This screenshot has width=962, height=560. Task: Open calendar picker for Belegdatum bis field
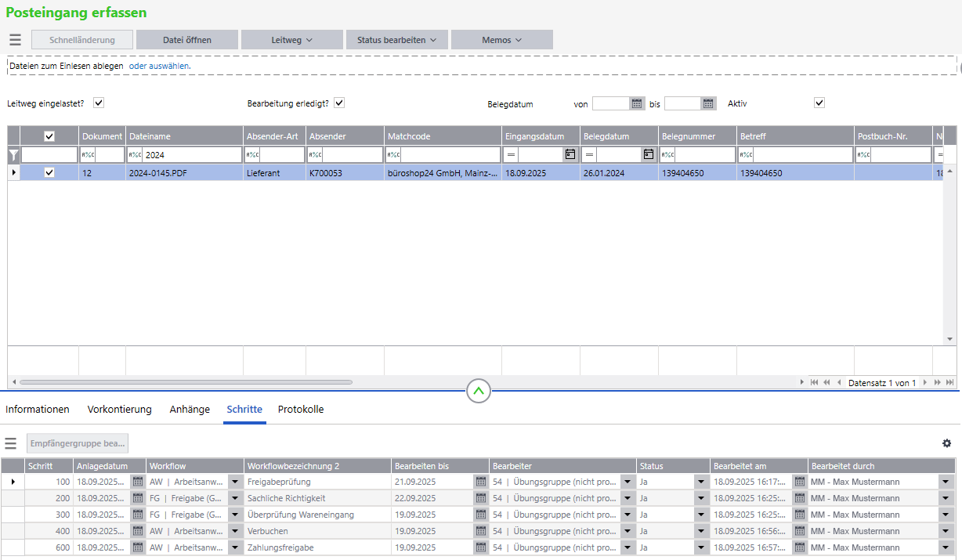coord(708,103)
